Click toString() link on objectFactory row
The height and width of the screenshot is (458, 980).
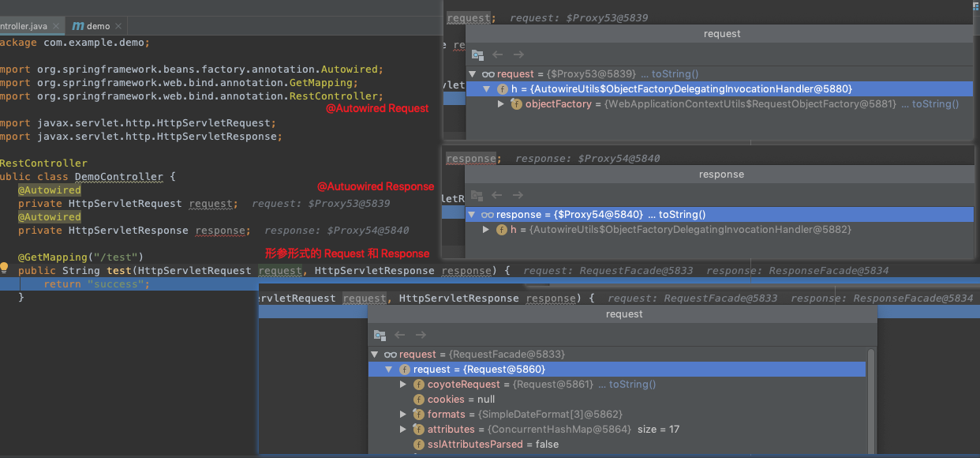[x=935, y=104]
